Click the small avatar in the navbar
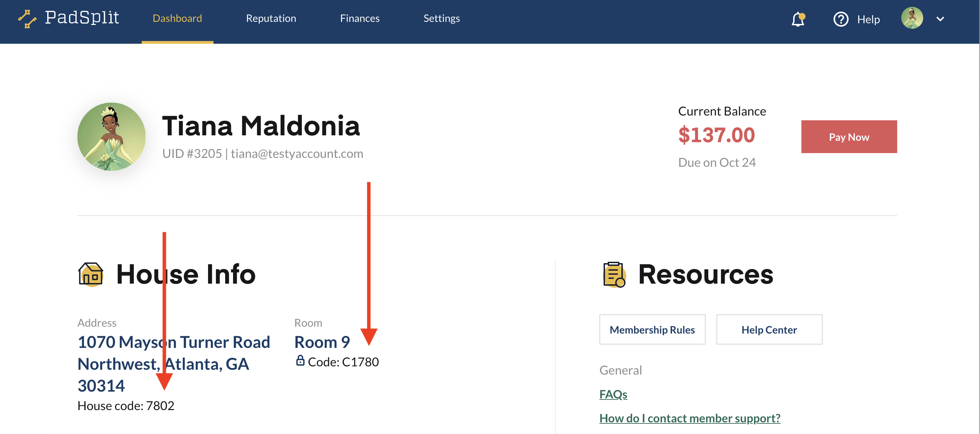Screen dimensions: 980x434 [x=912, y=18]
